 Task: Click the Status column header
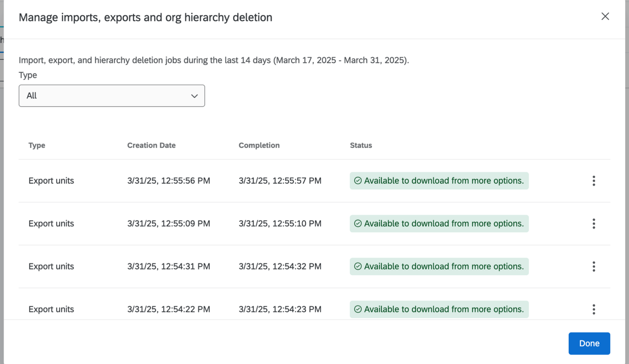[361, 145]
